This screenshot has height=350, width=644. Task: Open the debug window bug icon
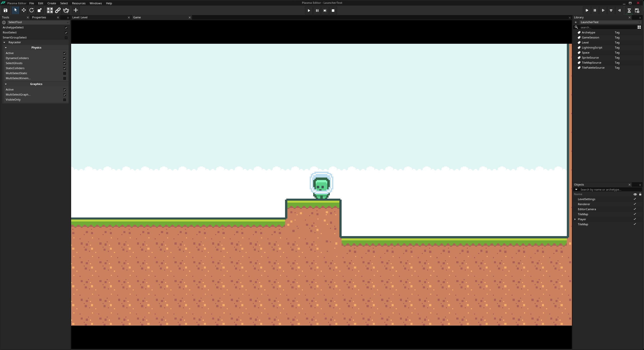tap(637, 10)
